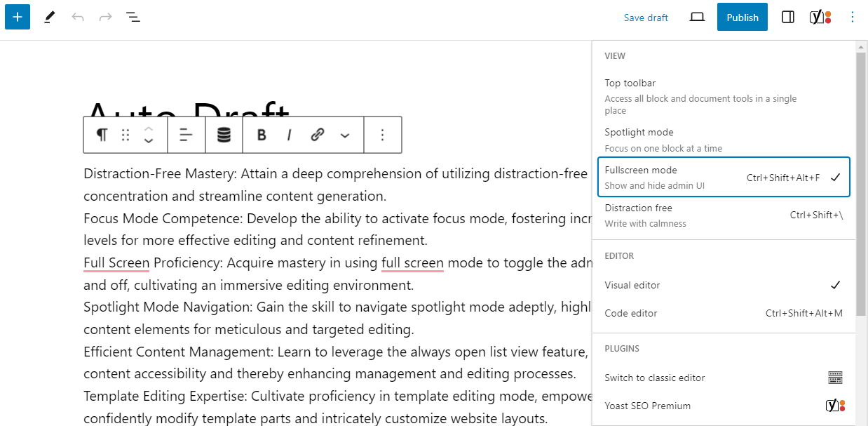Switch to the Code editor
The image size is (868, 426).
point(724,313)
